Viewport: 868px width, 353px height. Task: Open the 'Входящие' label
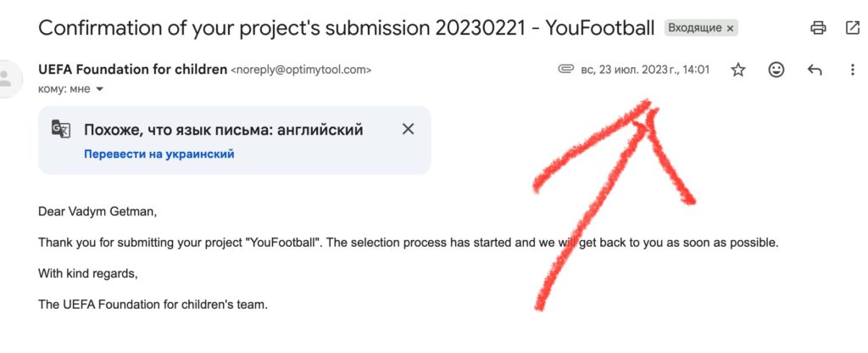tap(695, 28)
